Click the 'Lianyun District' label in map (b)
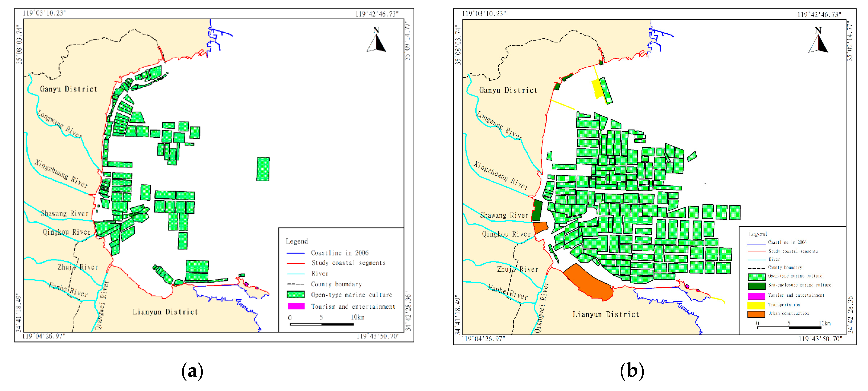868x391 pixels. [606, 314]
